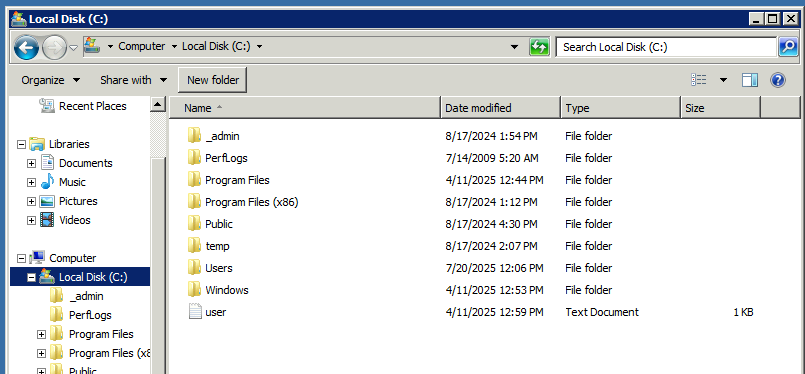Open the Share with menu
The height and width of the screenshot is (374, 805).
coord(133,80)
